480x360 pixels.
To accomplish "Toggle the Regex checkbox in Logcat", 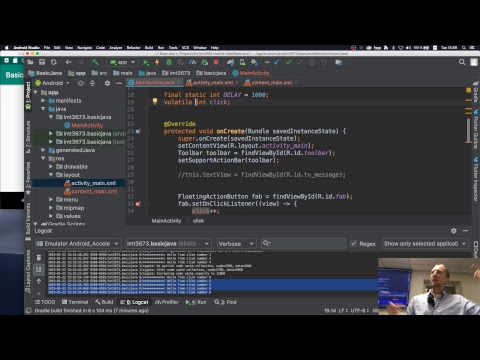I will point(354,244).
